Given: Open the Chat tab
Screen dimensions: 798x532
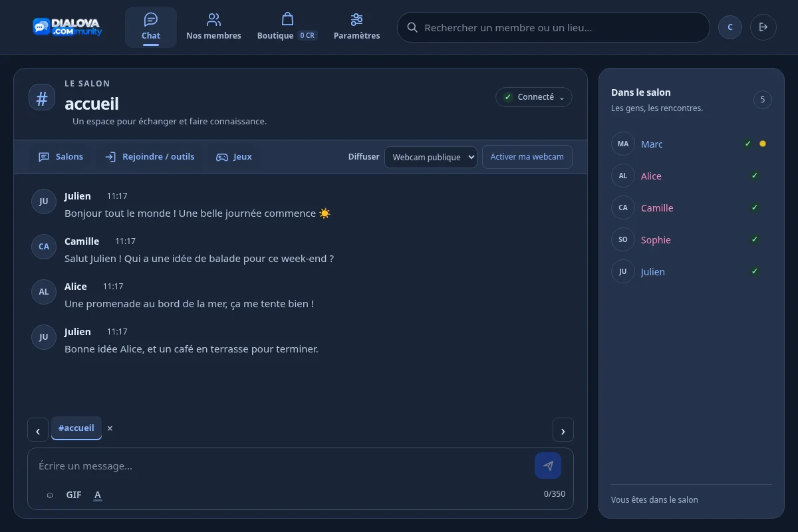Looking at the screenshot, I should click(151, 27).
